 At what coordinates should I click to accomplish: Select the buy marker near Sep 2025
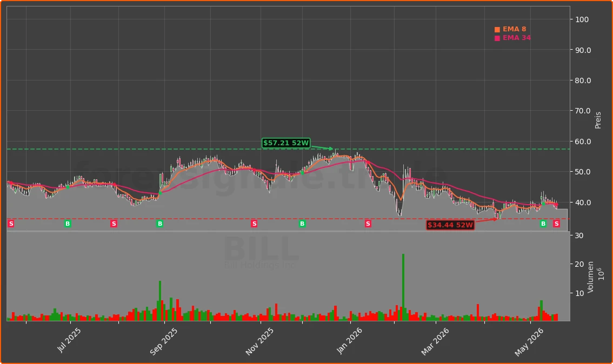[160, 224]
